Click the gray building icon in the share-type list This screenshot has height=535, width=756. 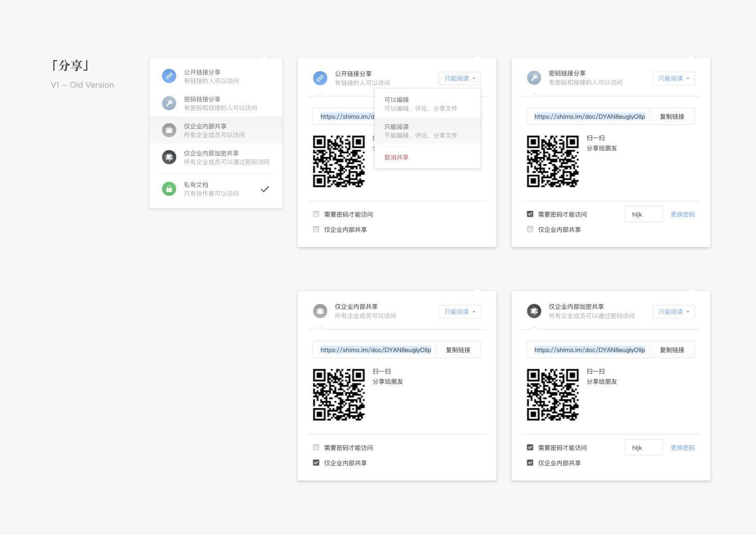point(169,130)
